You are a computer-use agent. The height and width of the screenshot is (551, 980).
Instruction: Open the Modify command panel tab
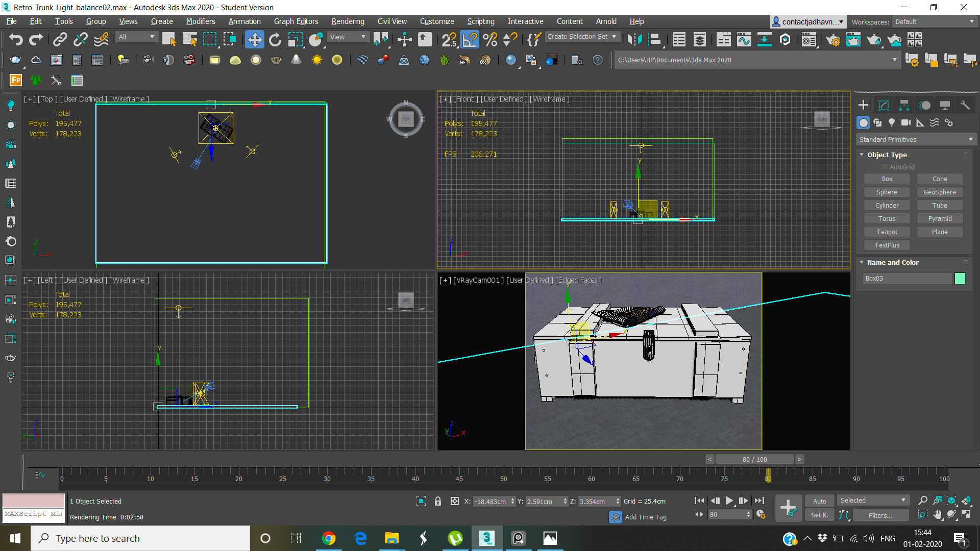click(884, 106)
